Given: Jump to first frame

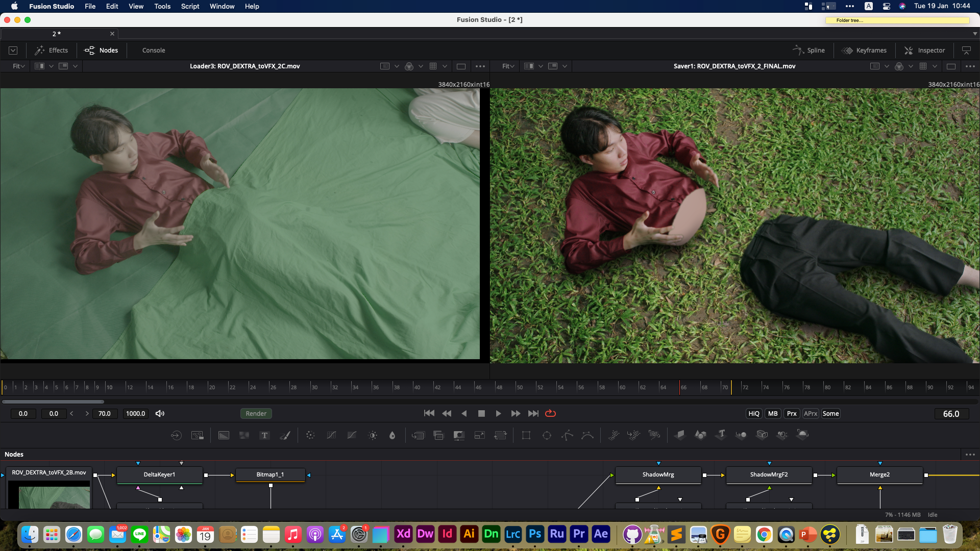Looking at the screenshot, I should (429, 414).
